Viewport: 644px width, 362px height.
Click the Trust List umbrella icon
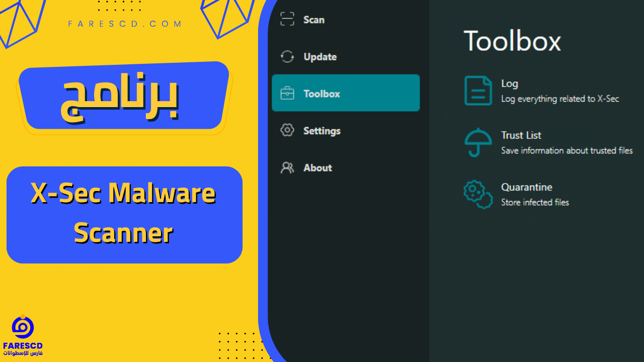tap(478, 142)
